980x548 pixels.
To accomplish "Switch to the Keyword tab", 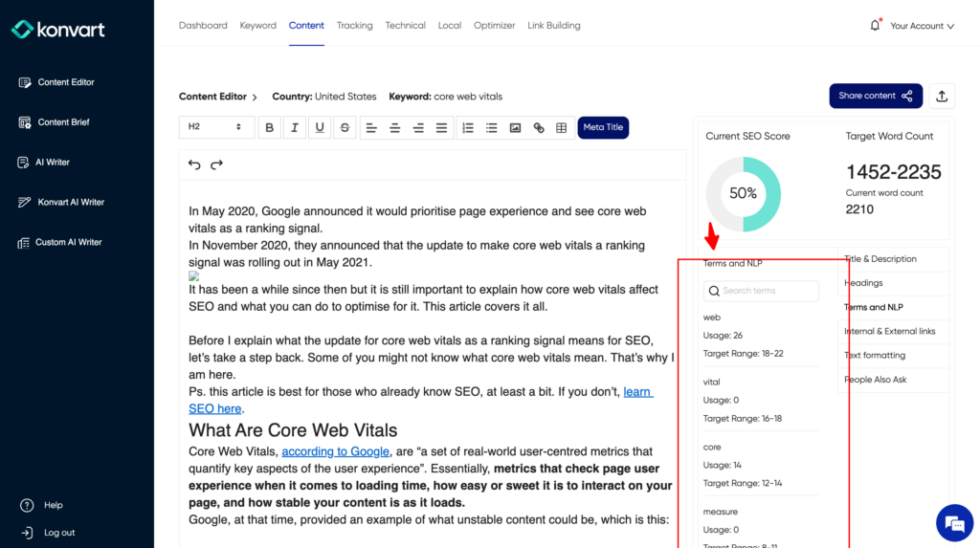I will pyautogui.click(x=257, y=26).
